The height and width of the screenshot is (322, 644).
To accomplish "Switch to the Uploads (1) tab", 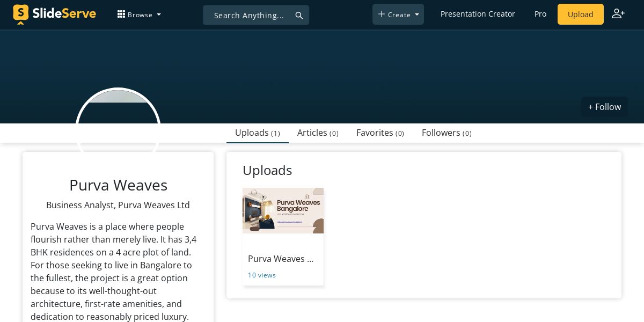I will [x=258, y=133].
